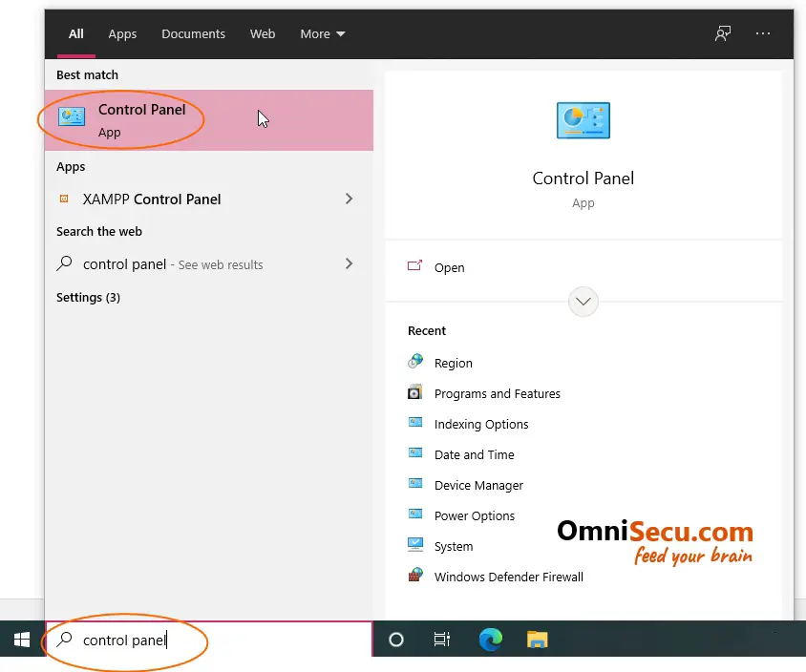Screen dimensions: 806x672
Task: Click the magnifier icon beside web search result
Action: click(x=64, y=263)
